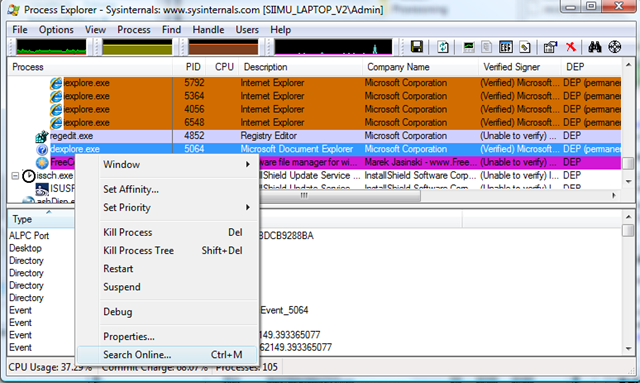This screenshot has height=383, width=640.
Task: Click the issch.exe clock icon
Action: pyautogui.click(x=29, y=176)
